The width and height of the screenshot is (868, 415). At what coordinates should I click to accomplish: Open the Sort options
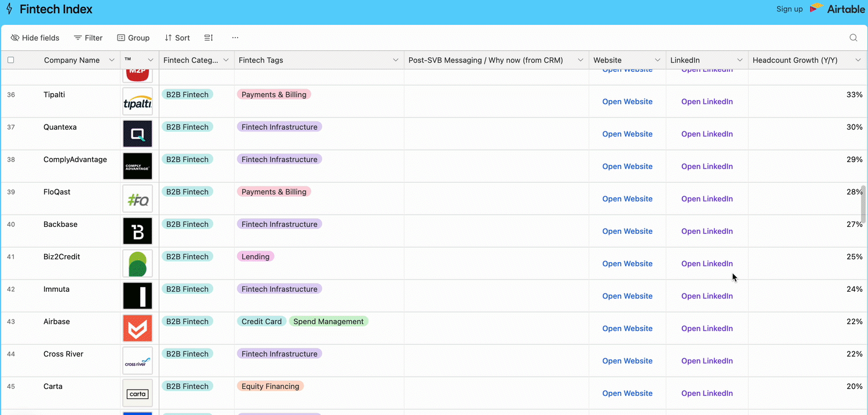(177, 38)
